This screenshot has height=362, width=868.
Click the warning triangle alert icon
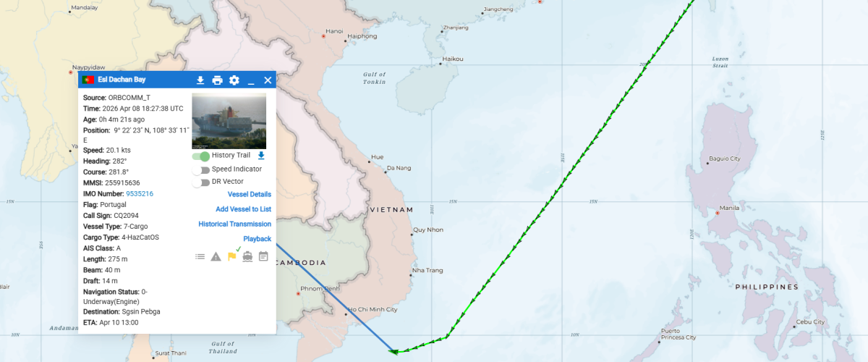216,256
